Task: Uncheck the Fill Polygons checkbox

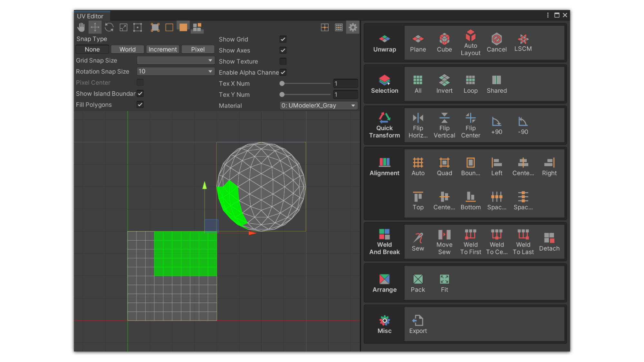Action: pyautogui.click(x=140, y=105)
